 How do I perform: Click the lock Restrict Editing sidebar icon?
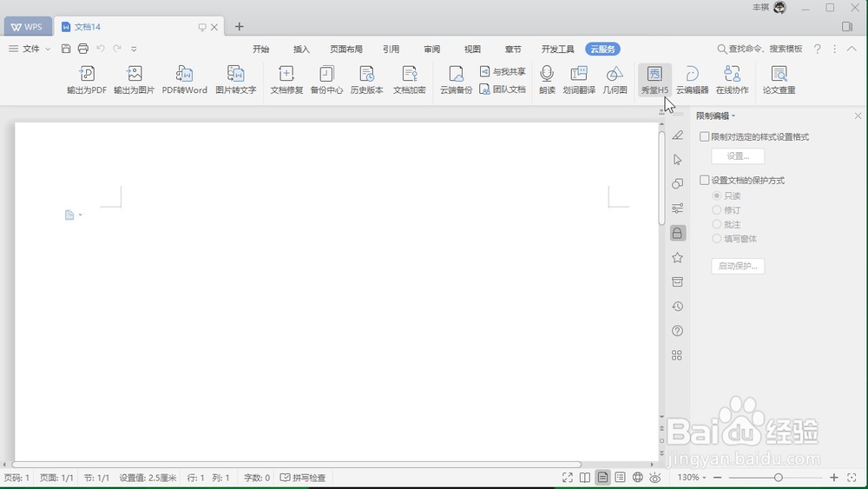pyautogui.click(x=677, y=233)
